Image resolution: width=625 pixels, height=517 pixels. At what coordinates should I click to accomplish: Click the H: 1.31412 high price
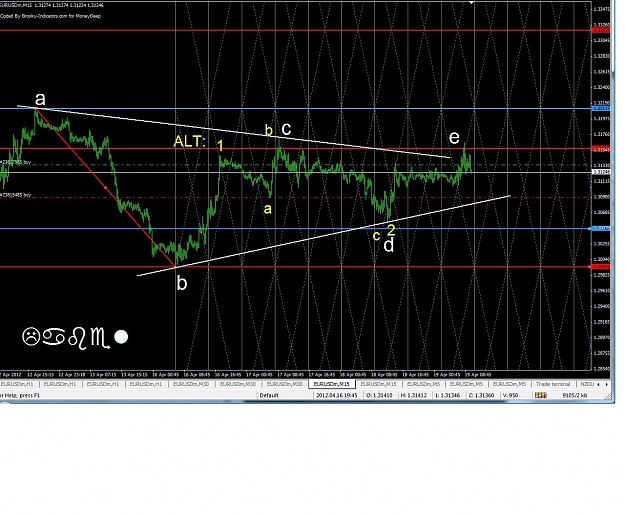click(414, 395)
